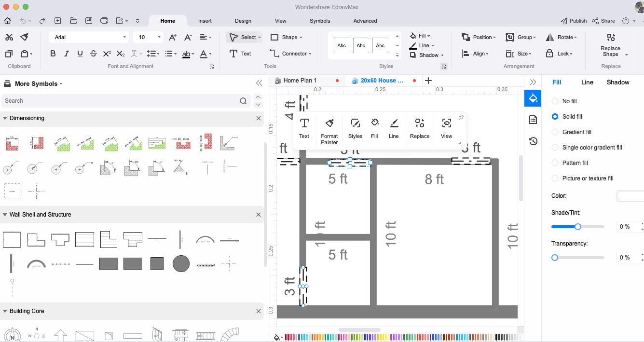644x342 pixels.
Task: Open the Shadow tab in the right panel
Action: [618, 82]
